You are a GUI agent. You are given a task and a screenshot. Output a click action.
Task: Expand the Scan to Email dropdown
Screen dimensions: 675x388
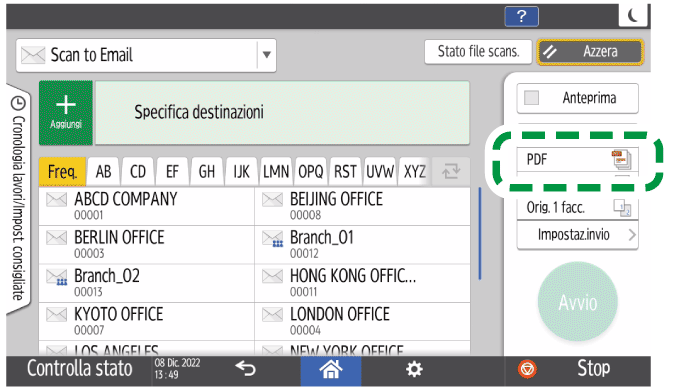pyautogui.click(x=266, y=55)
